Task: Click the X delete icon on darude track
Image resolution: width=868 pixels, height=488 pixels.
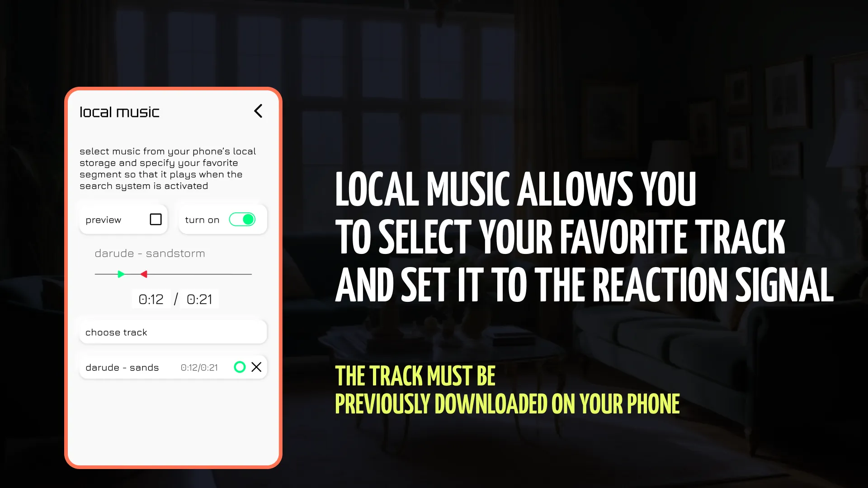Action: (x=257, y=367)
